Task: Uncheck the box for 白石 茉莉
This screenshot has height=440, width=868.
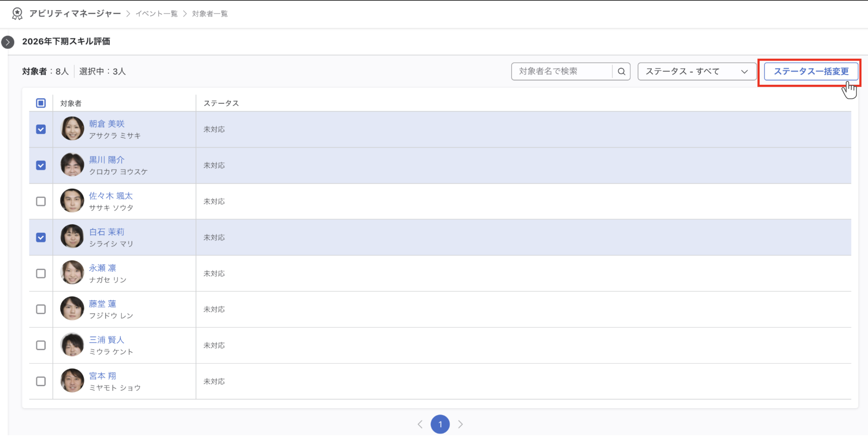Action: 41,238
